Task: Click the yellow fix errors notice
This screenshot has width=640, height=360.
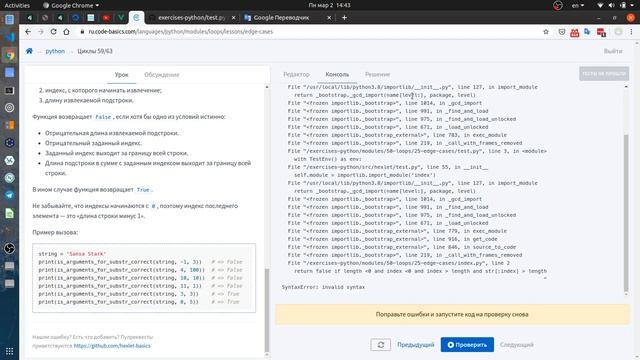Action: coord(452,314)
